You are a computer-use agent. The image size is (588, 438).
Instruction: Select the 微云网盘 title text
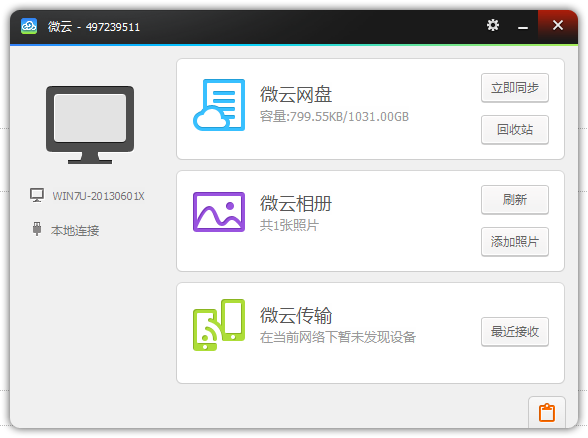pyautogui.click(x=296, y=94)
